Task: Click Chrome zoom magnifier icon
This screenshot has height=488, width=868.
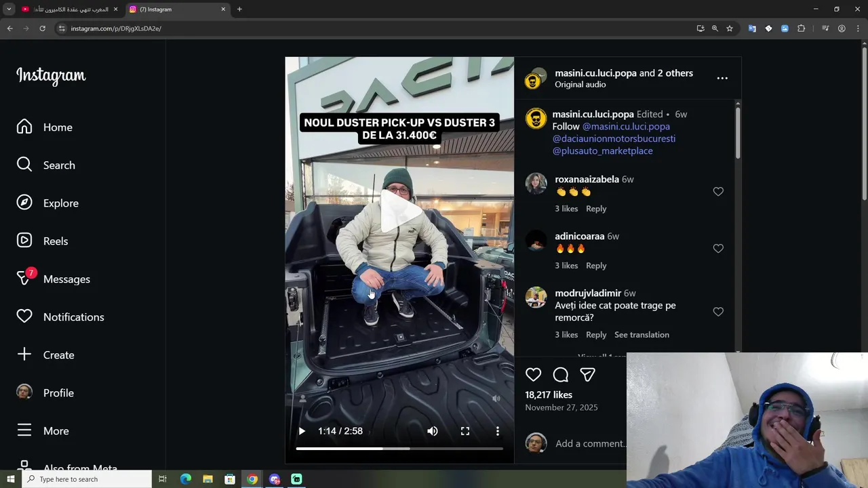Action: click(x=715, y=28)
